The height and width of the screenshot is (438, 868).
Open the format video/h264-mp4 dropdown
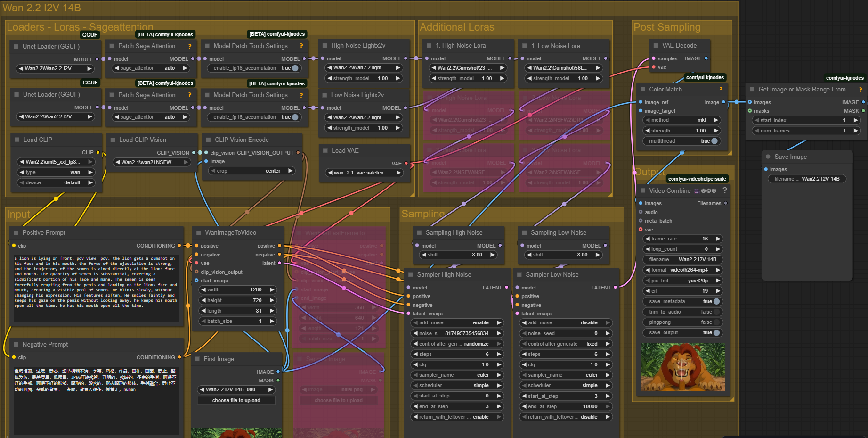pyautogui.click(x=682, y=270)
